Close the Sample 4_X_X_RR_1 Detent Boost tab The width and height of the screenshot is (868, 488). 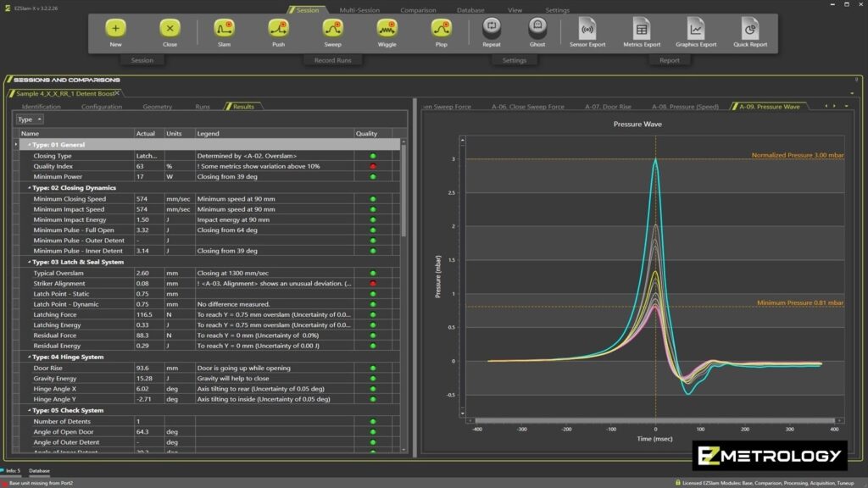point(117,92)
